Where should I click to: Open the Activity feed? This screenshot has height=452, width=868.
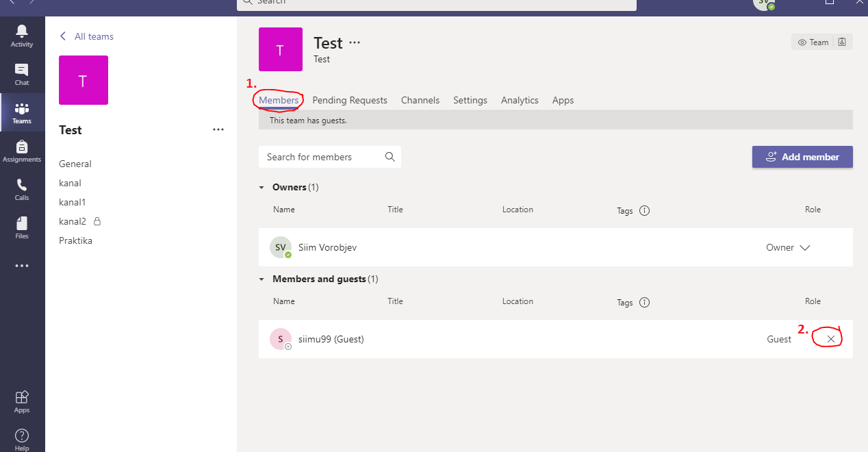click(x=22, y=36)
